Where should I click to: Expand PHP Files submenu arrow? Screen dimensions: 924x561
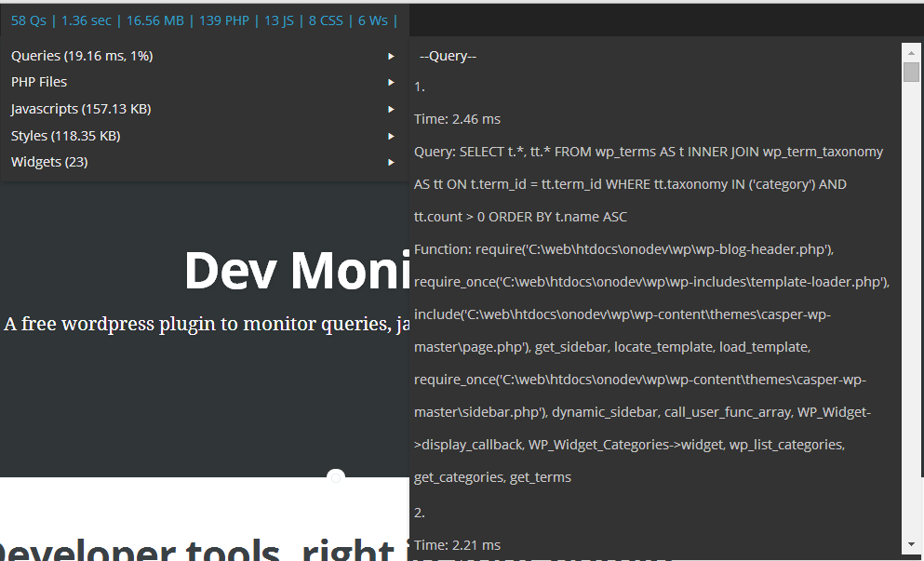[391, 83]
